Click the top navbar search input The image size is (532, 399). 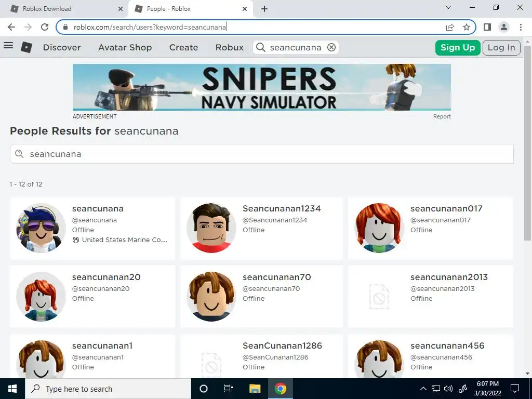click(296, 47)
